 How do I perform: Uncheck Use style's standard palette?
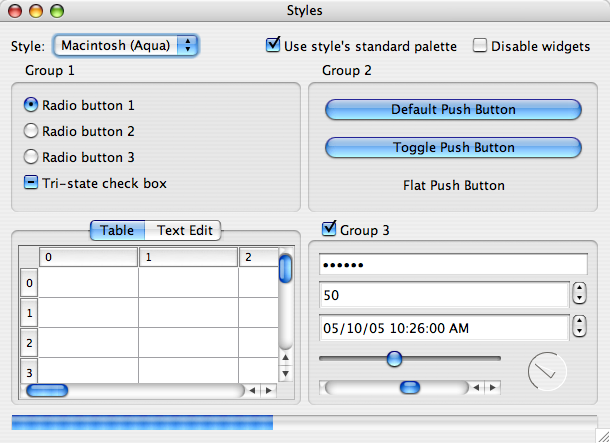273,45
